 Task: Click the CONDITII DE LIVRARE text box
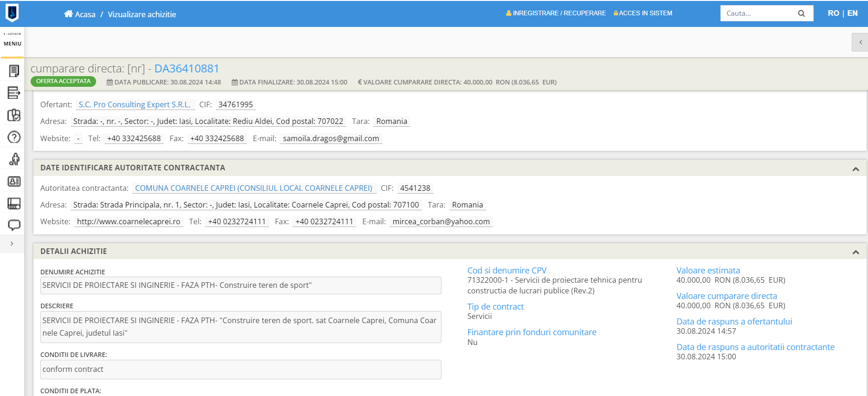click(241, 370)
